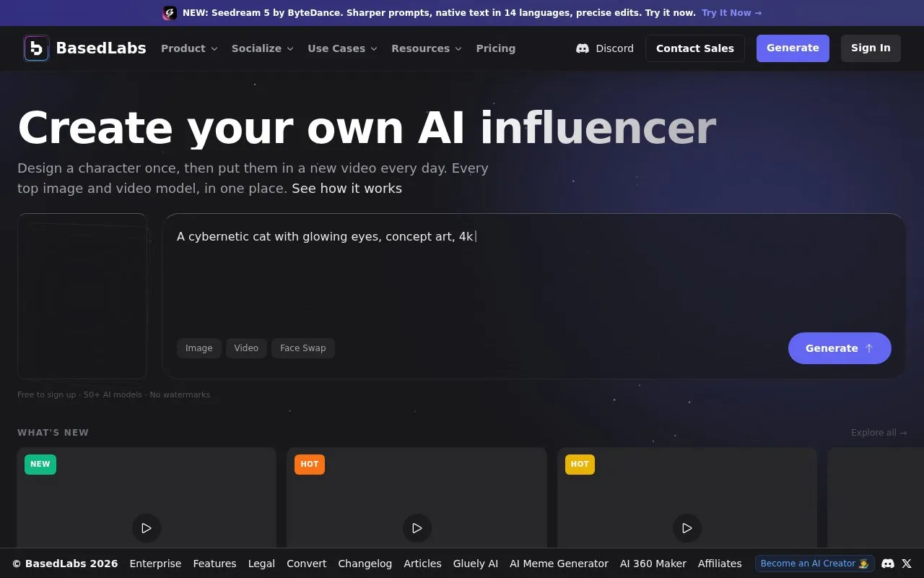
Task: Open the Changelog footer link
Action: [x=365, y=564]
